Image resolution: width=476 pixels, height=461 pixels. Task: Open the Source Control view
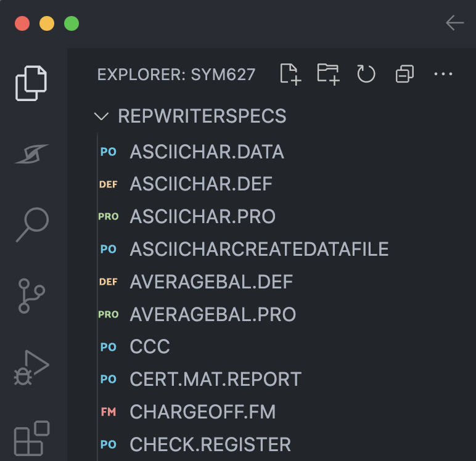pos(31,296)
